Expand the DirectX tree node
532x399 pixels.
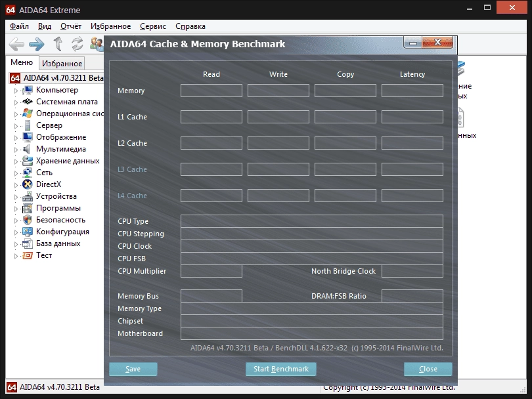(x=16, y=185)
